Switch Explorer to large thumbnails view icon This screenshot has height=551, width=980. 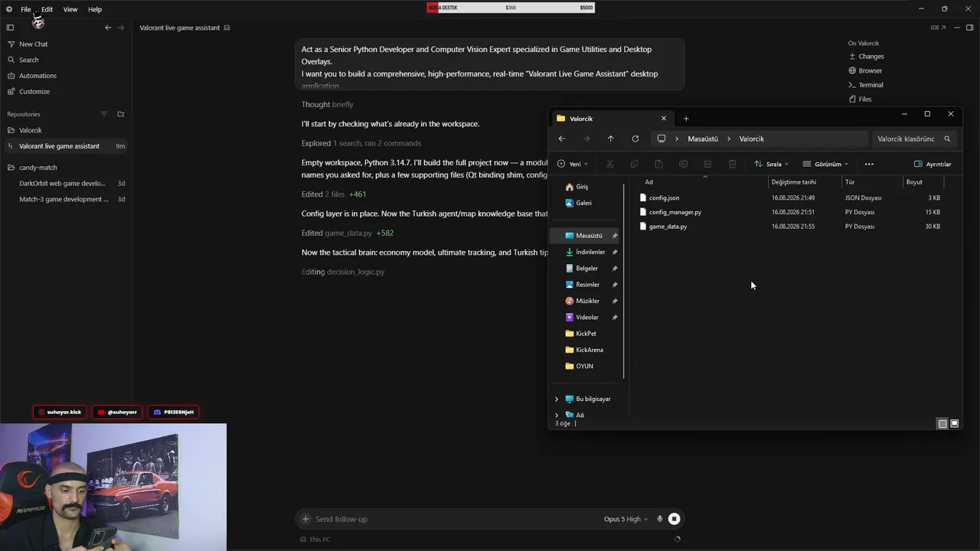(x=955, y=423)
